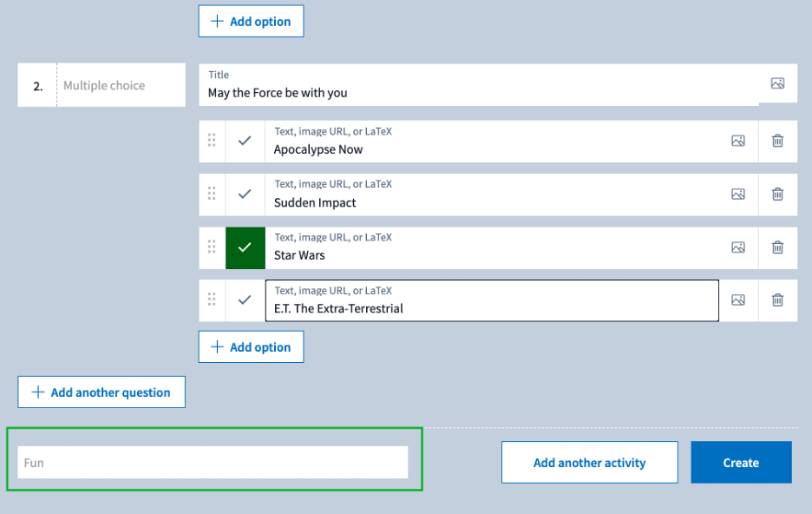812x514 pixels.
Task: Add image to Sudden Impact option
Action: click(738, 194)
